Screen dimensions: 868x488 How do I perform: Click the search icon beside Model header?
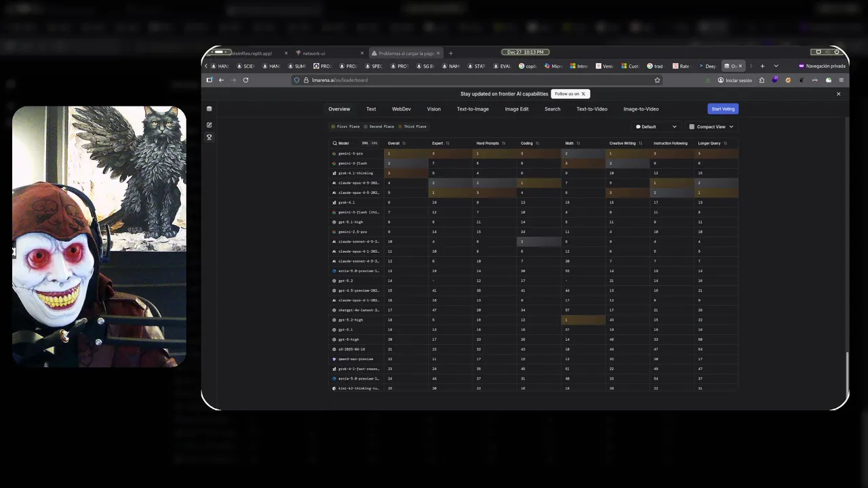pyautogui.click(x=335, y=144)
